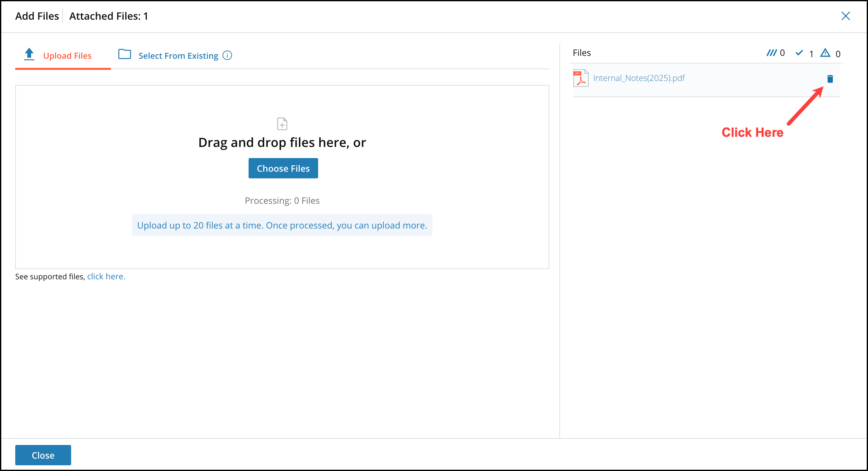This screenshot has width=868, height=471.
Task: Dismiss the dialog with the X icon
Action: tap(846, 16)
